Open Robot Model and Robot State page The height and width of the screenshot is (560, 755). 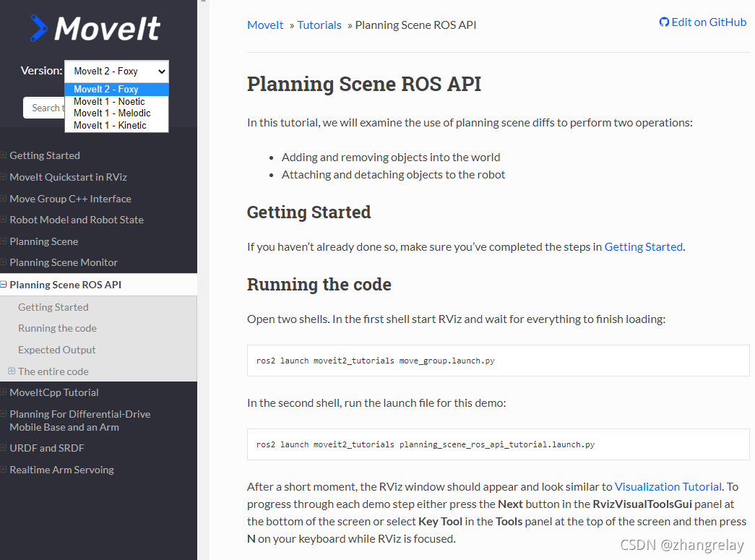pyautogui.click(x=77, y=220)
